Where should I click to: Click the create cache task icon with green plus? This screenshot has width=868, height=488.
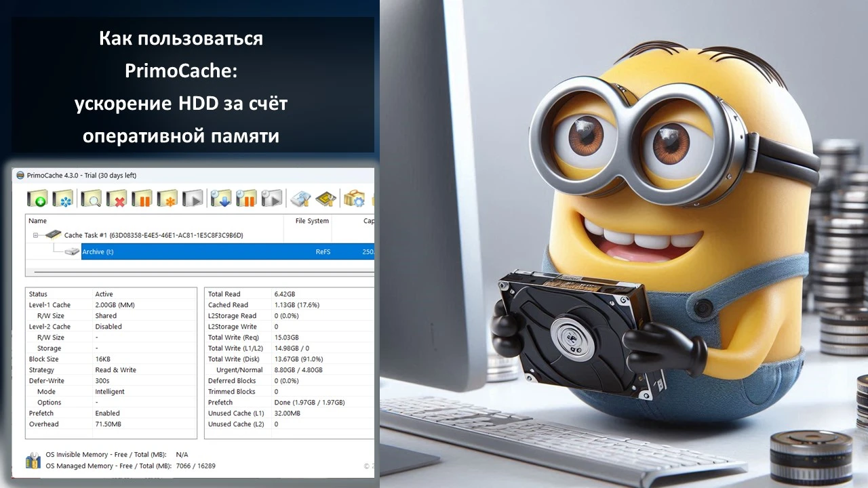tap(37, 198)
